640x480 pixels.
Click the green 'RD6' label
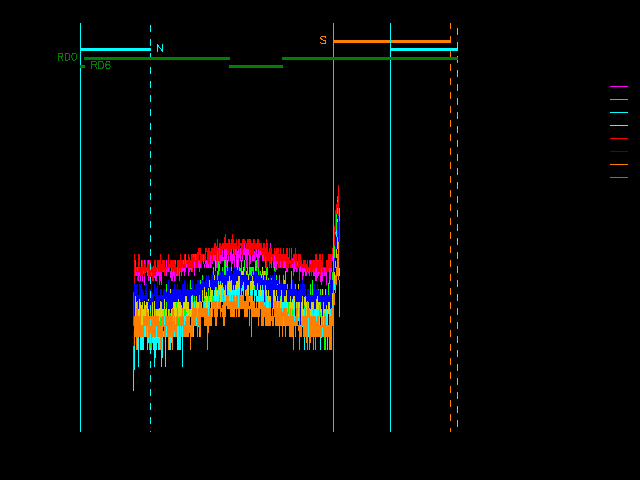click(100, 65)
